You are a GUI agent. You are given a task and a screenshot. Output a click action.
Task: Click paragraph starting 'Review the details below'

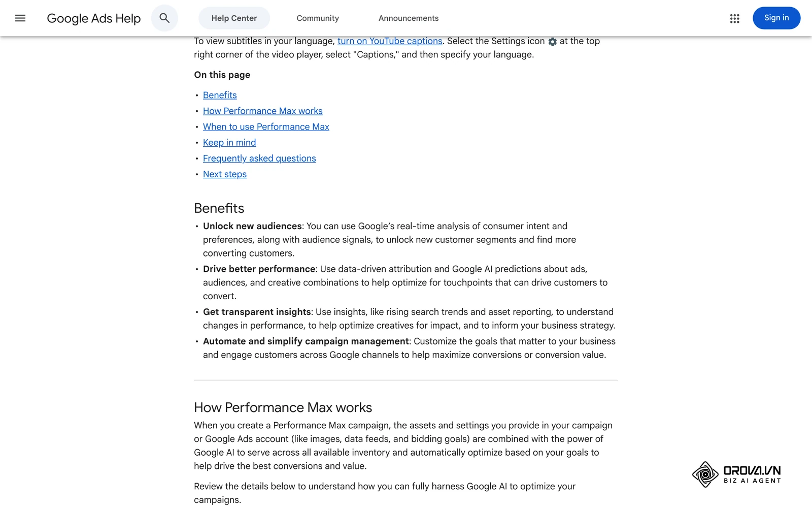point(385,493)
